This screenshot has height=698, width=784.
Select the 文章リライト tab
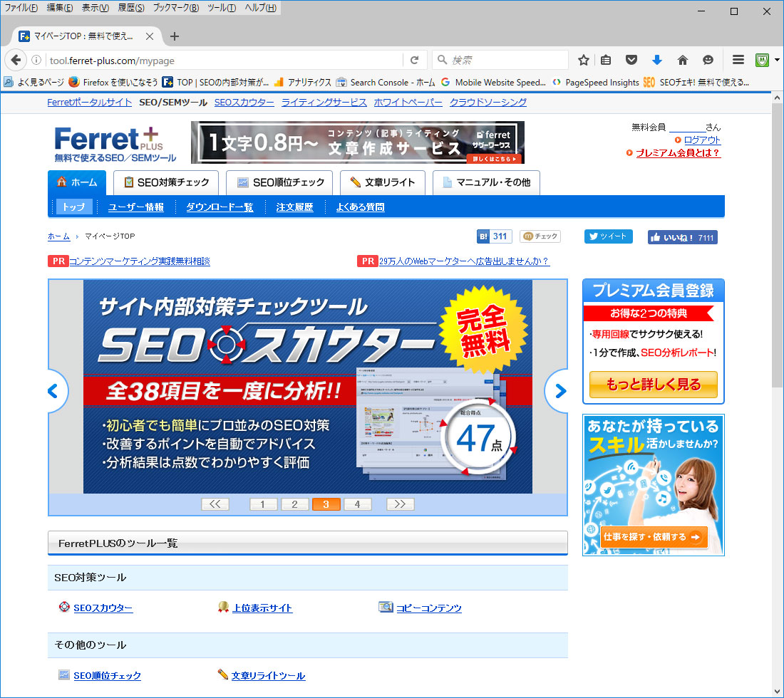click(x=383, y=182)
